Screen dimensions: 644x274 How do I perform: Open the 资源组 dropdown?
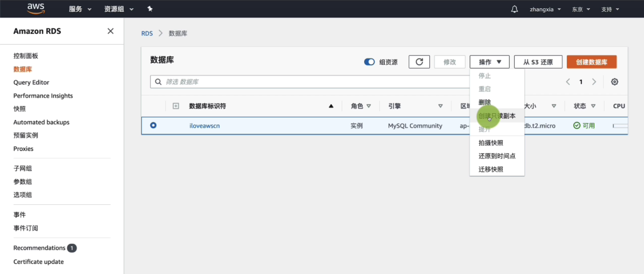119,9
